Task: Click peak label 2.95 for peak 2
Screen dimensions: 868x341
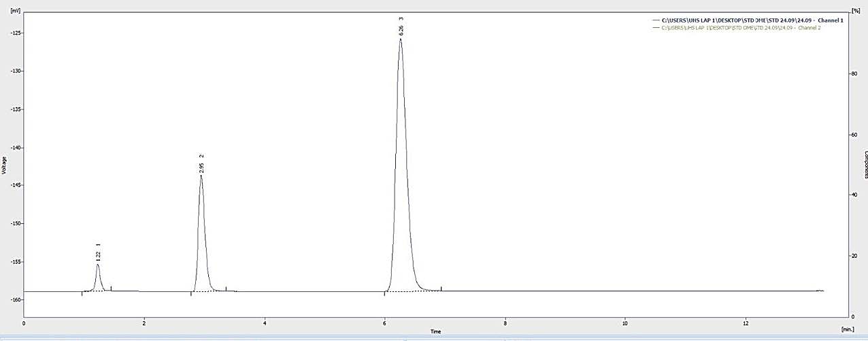Action: coord(201,167)
